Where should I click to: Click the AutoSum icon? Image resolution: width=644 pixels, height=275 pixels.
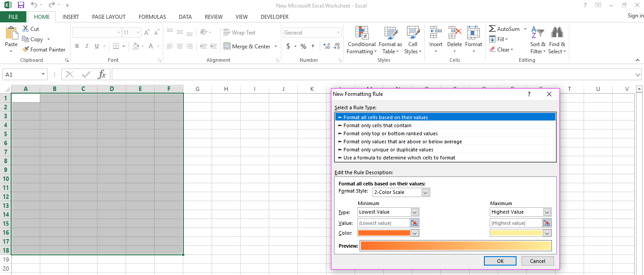492,28
